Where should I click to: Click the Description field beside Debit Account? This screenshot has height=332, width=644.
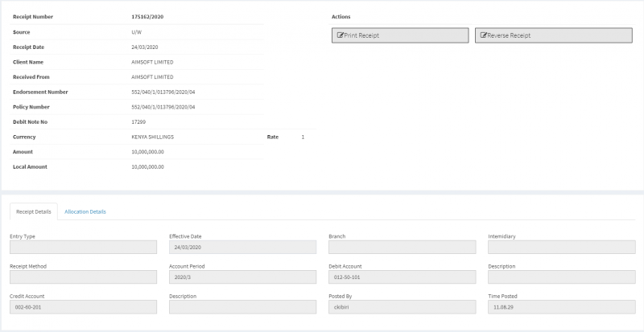561,277
